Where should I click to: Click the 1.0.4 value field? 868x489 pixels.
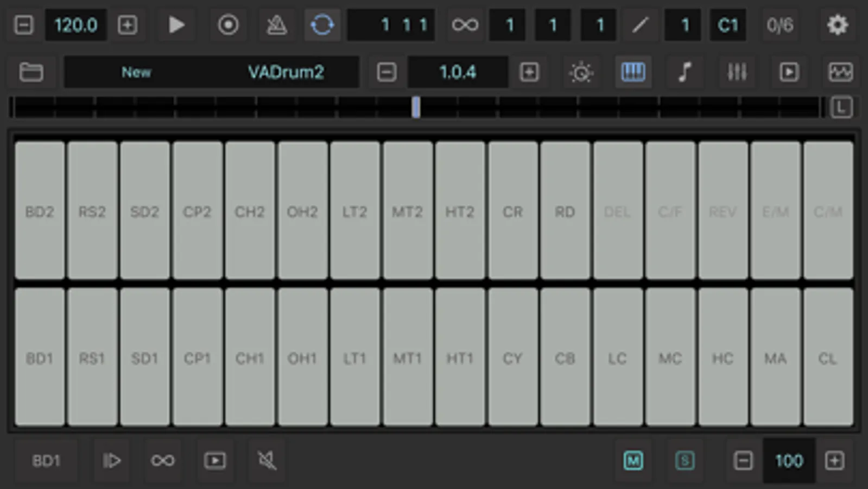coord(458,72)
